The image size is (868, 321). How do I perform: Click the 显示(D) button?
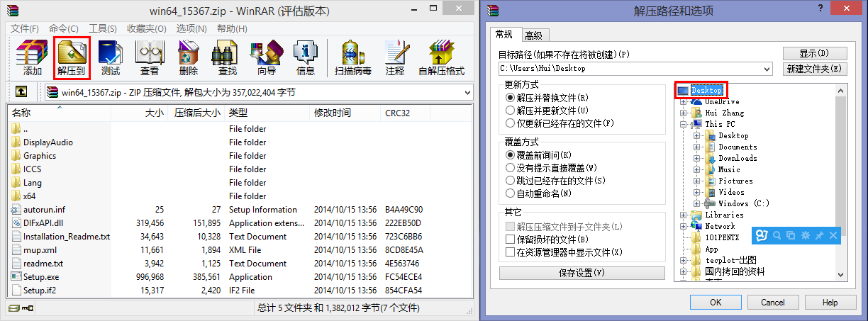[815, 54]
